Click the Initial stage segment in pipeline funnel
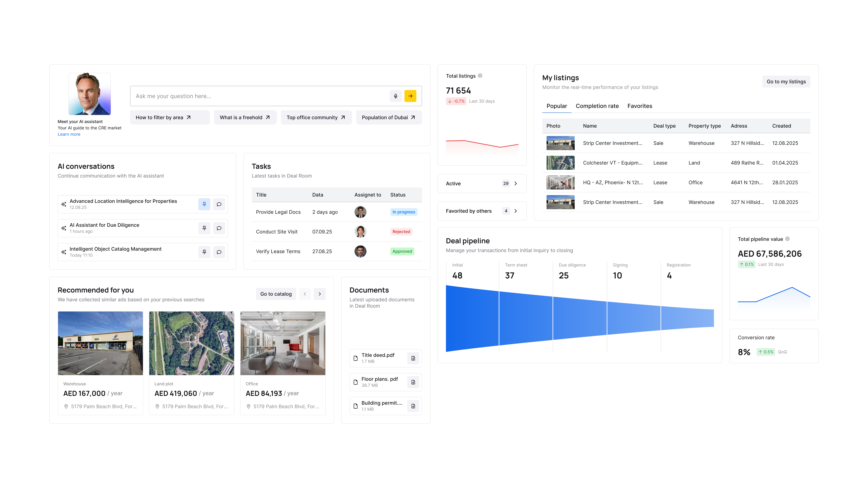 coord(472,319)
